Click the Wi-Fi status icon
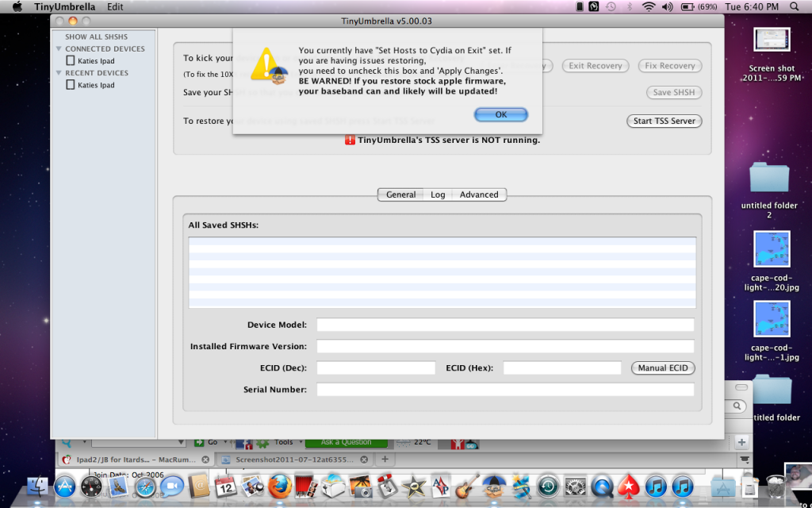The height and width of the screenshot is (508, 812). 649,6
